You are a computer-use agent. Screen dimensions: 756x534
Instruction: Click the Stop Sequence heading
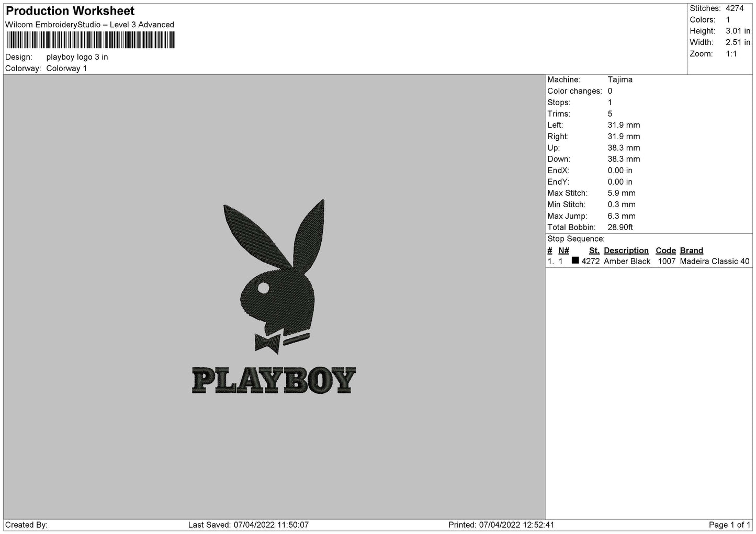coord(576,239)
